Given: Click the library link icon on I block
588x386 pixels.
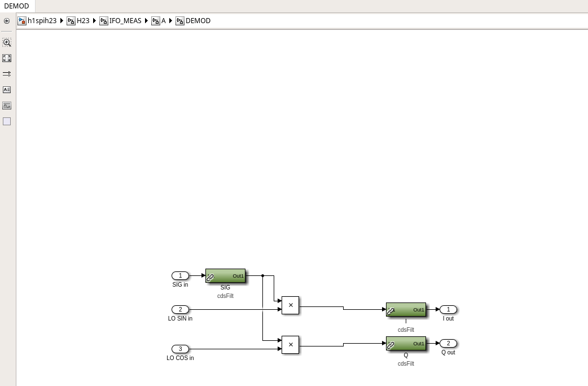Looking at the screenshot, I should pyautogui.click(x=390, y=312).
